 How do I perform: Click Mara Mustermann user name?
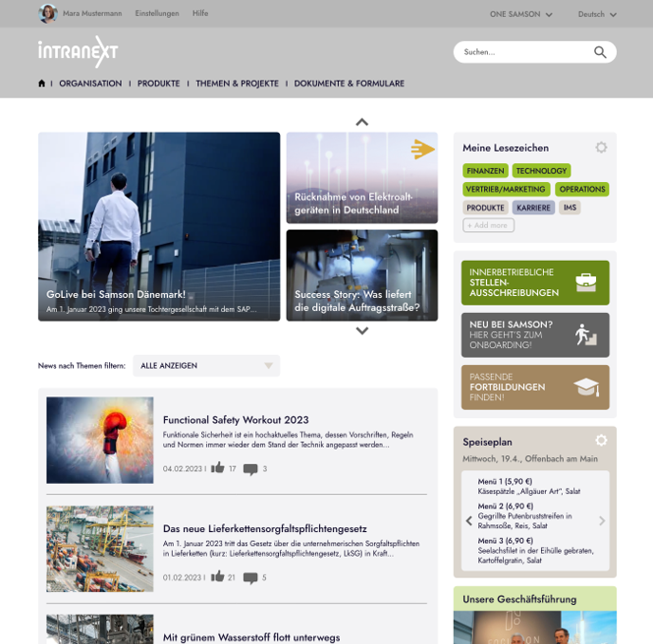pyautogui.click(x=92, y=13)
